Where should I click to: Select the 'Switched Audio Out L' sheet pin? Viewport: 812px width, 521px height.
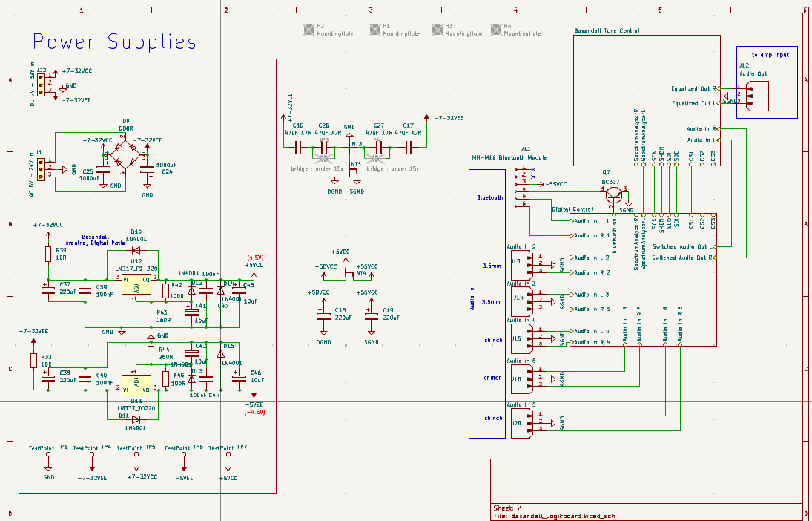pos(685,246)
